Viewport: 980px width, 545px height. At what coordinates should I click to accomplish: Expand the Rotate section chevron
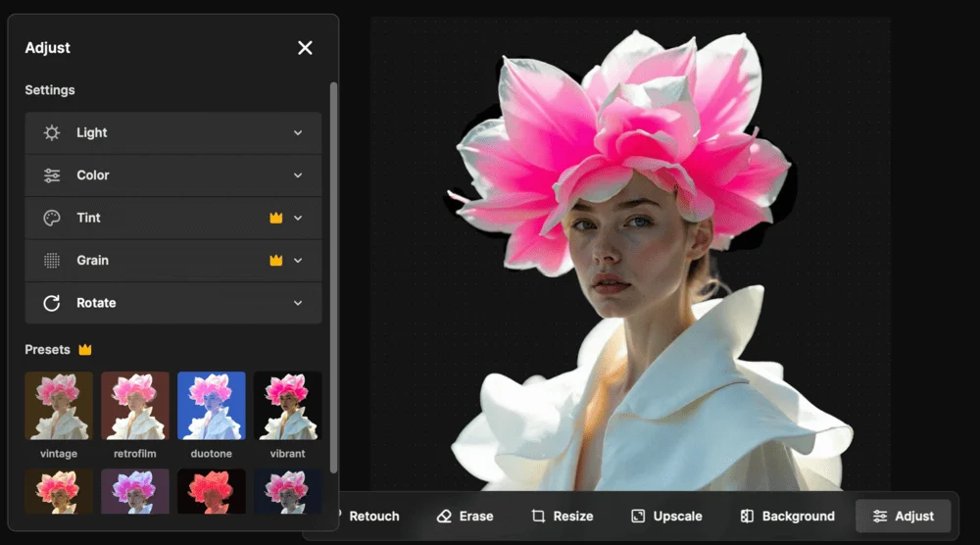pyautogui.click(x=298, y=303)
